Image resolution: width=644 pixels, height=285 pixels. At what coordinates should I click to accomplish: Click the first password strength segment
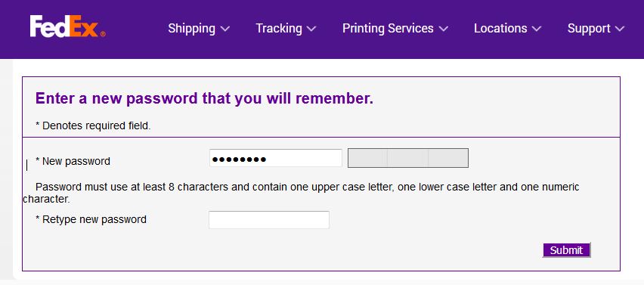367,158
